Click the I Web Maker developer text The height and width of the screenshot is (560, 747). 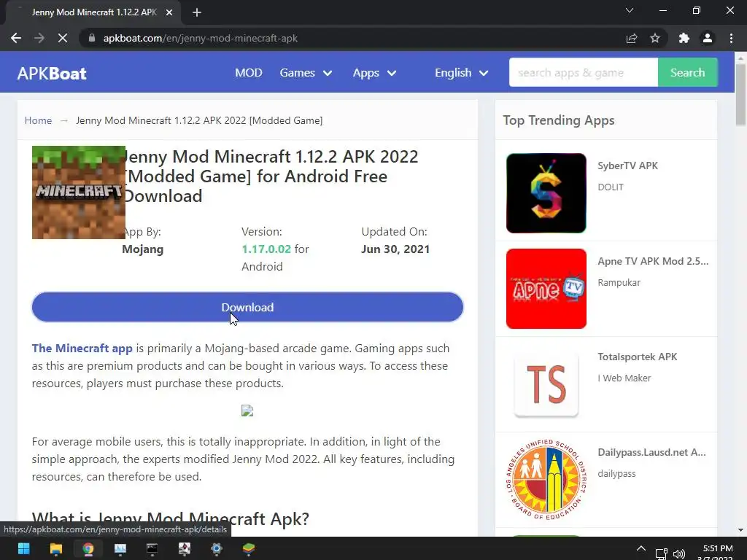[624, 378]
